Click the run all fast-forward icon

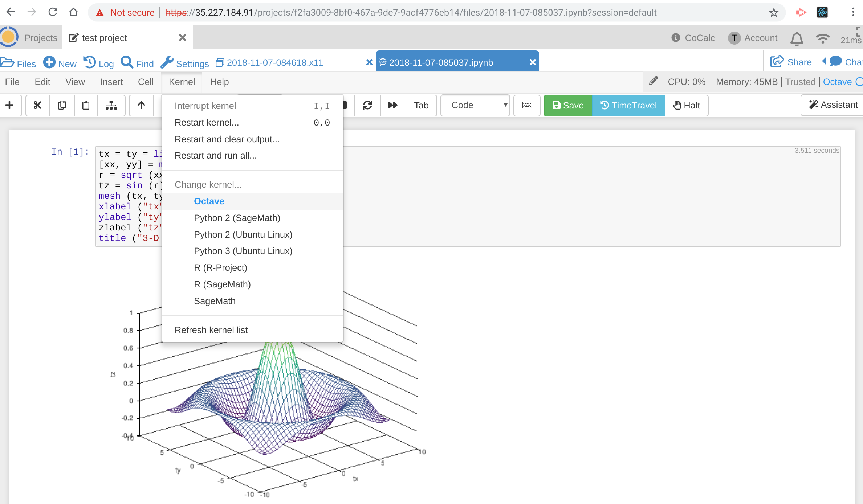[393, 105]
